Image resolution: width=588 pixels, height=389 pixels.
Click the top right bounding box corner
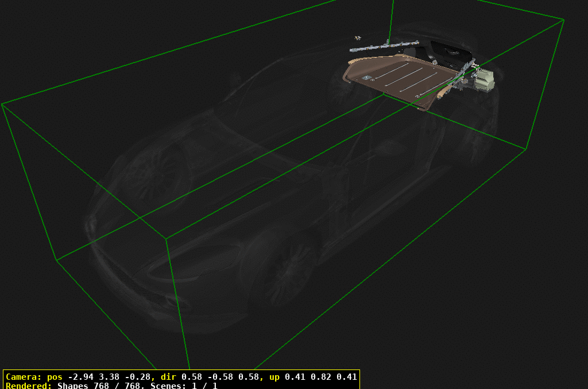click(564, 20)
